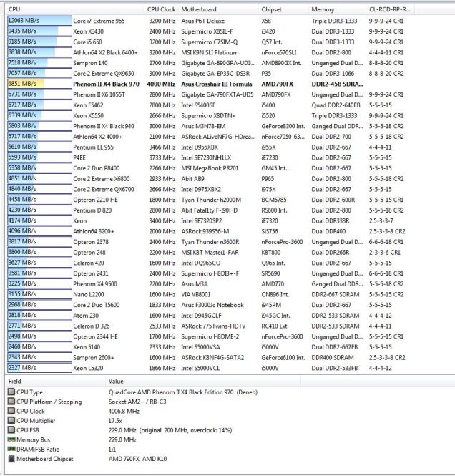The height and width of the screenshot is (476, 455).
Task: Click the CPU FSB field icon
Action: [11, 430]
